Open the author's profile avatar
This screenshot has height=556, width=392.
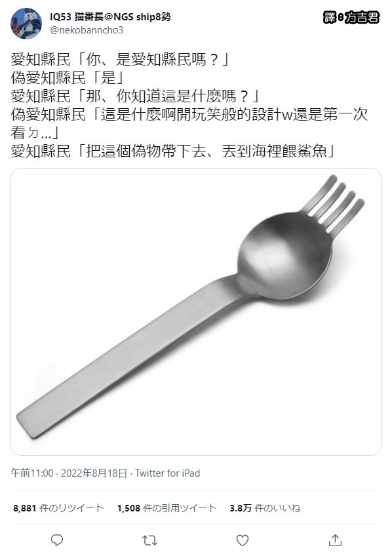point(26,24)
